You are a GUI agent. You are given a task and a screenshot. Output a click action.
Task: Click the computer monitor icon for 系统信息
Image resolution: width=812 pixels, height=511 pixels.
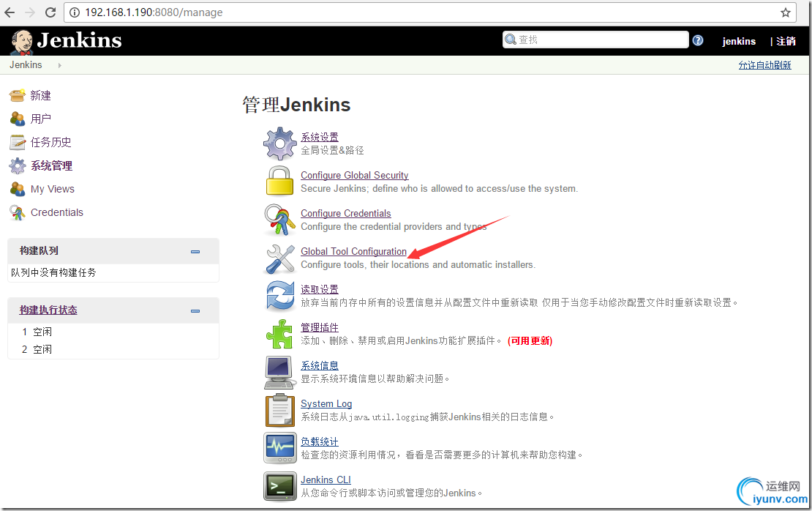279,372
